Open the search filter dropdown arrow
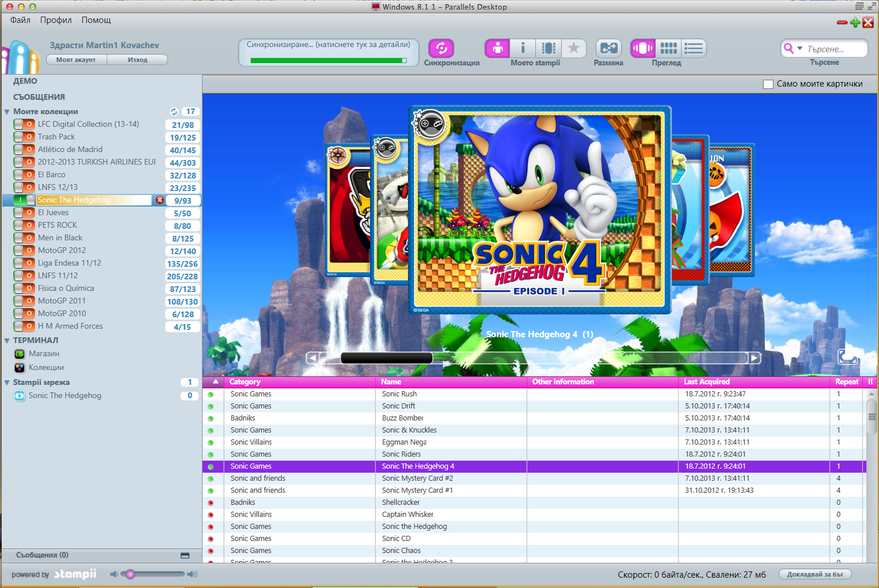Screen dimensions: 879x588 tap(800, 49)
